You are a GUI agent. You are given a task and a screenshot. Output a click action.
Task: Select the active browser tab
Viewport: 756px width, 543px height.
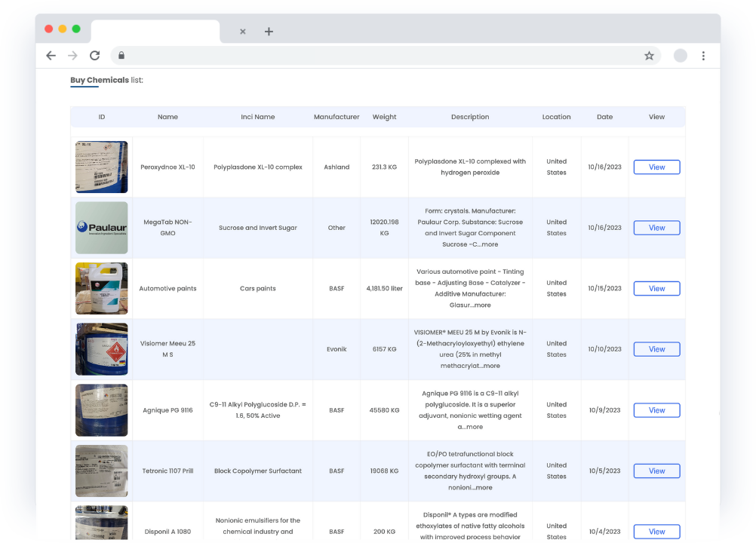[x=155, y=32]
